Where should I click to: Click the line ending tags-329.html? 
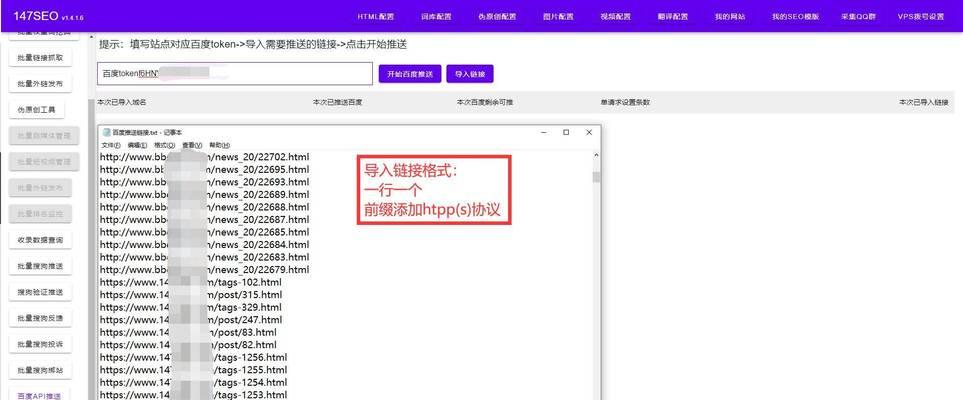191,307
